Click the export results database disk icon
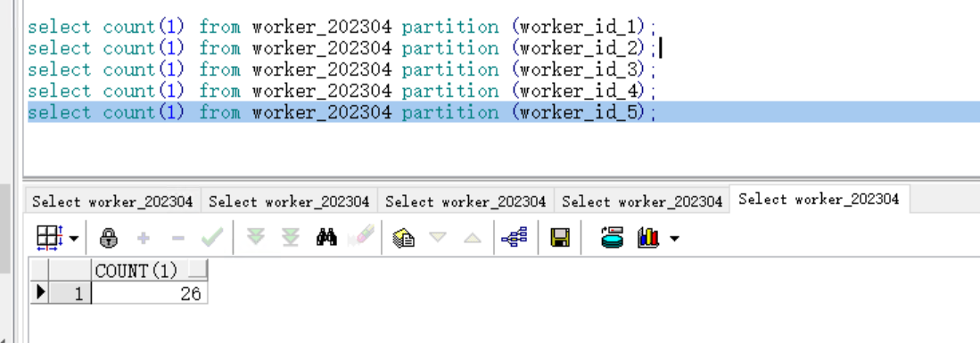 click(x=613, y=237)
